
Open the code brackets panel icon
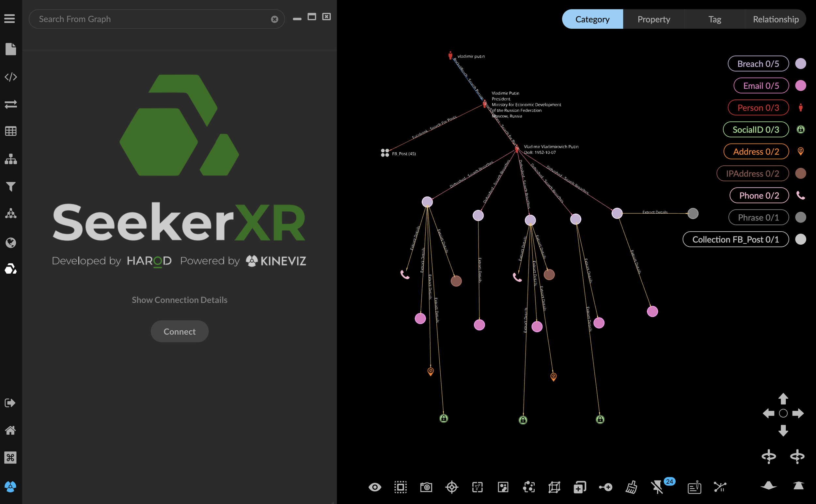coord(11,77)
